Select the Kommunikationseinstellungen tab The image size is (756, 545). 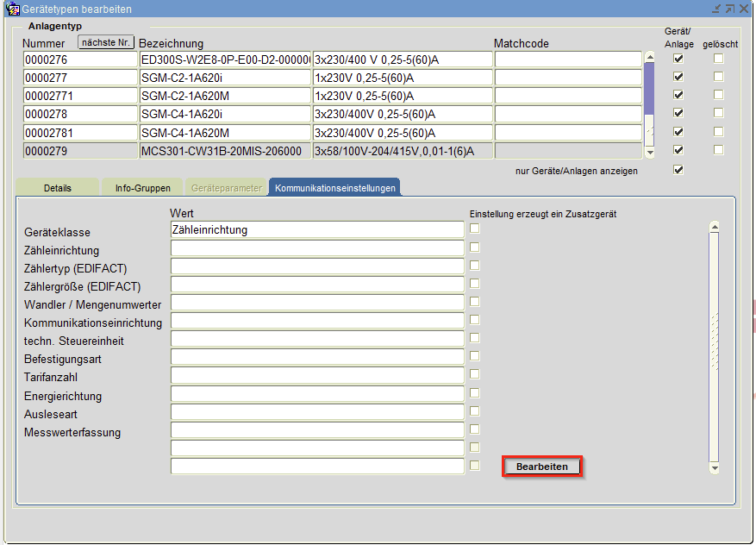click(334, 188)
